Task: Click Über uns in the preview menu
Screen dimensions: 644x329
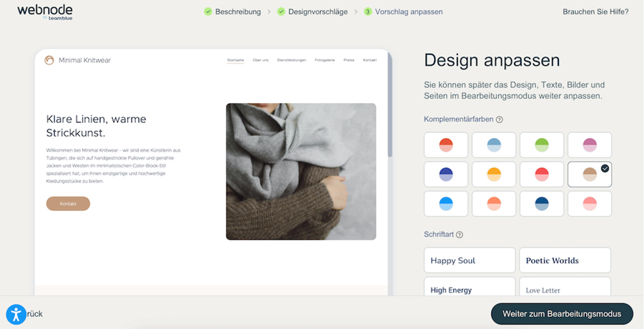Action: coord(260,60)
